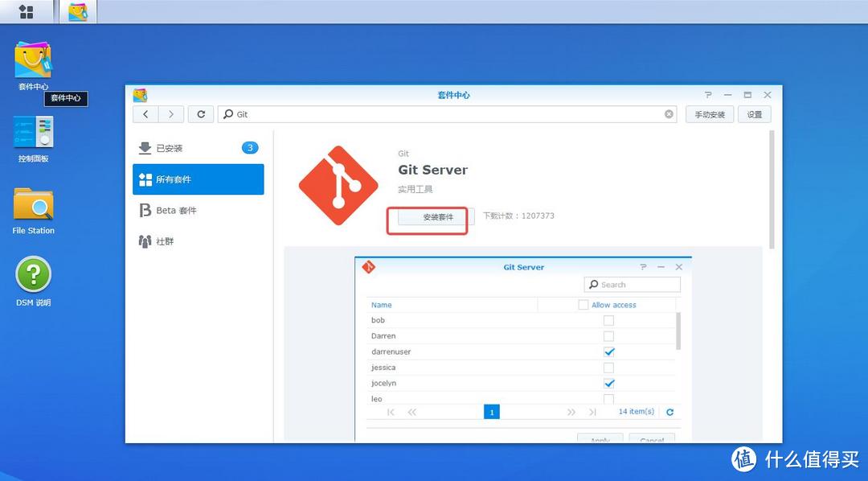The width and height of the screenshot is (868, 481).
Task: Click the 实用工具 category label
Action: tap(416, 190)
